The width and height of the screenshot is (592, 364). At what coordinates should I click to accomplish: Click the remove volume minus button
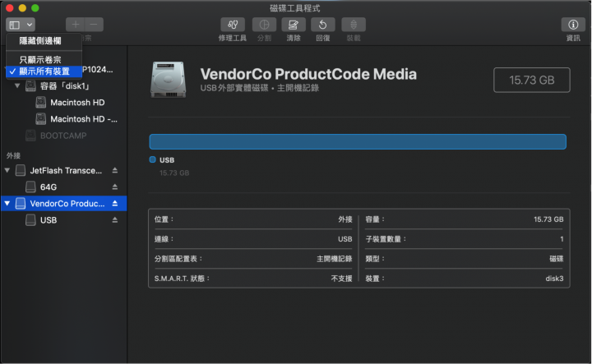coord(94,25)
